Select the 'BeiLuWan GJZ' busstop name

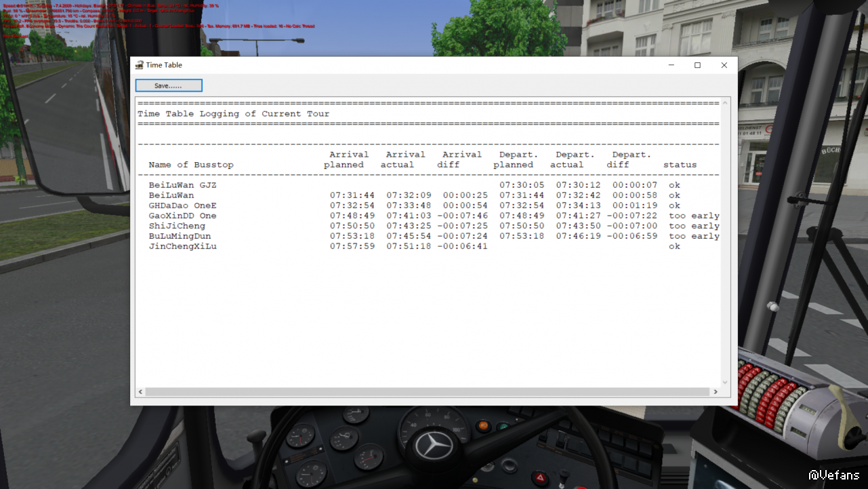pyautogui.click(x=183, y=185)
